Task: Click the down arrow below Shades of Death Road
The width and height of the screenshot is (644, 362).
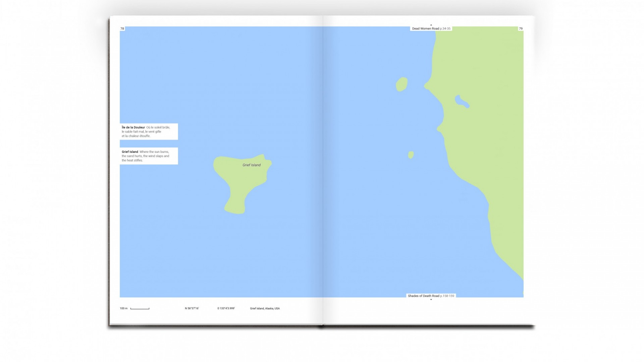Action: pos(431,300)
